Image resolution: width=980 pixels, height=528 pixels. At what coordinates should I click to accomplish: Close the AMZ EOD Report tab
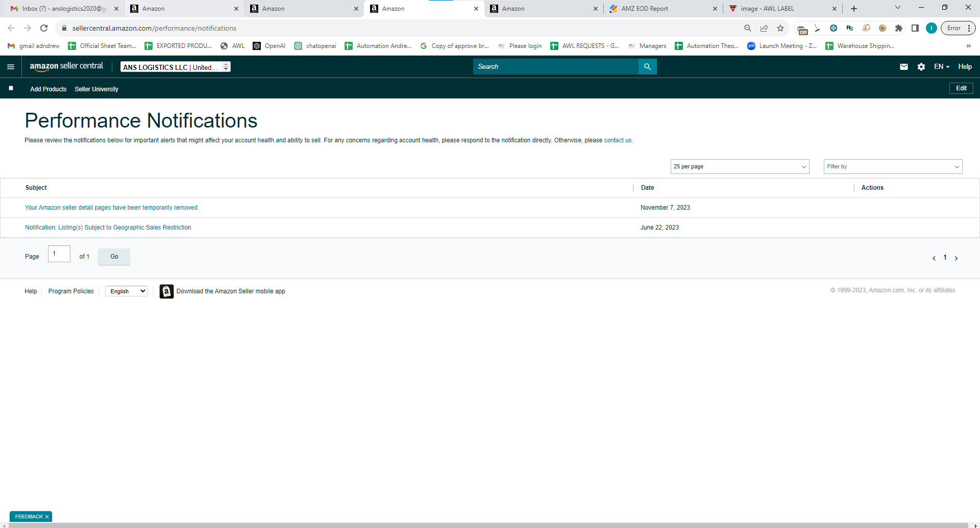point(715,9)
